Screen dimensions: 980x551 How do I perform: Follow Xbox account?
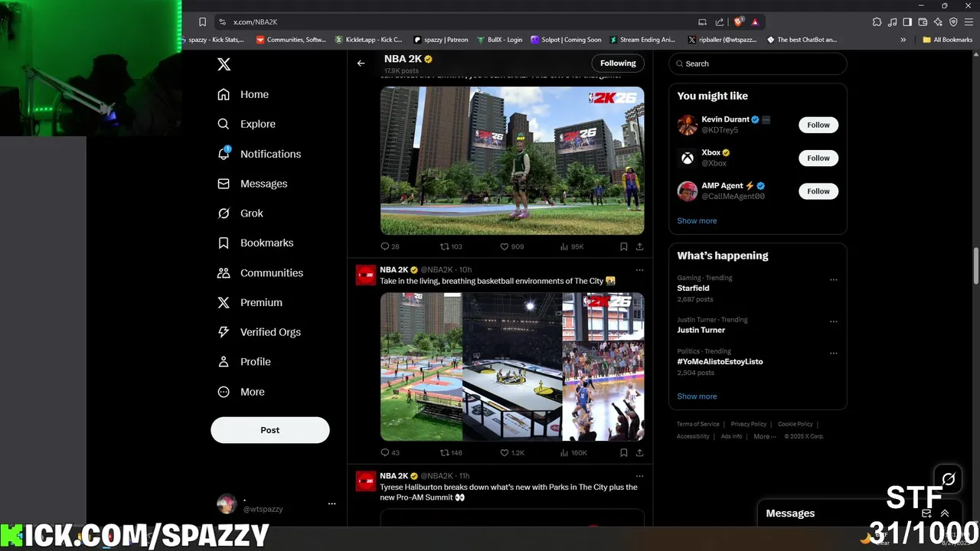point(818,158)
